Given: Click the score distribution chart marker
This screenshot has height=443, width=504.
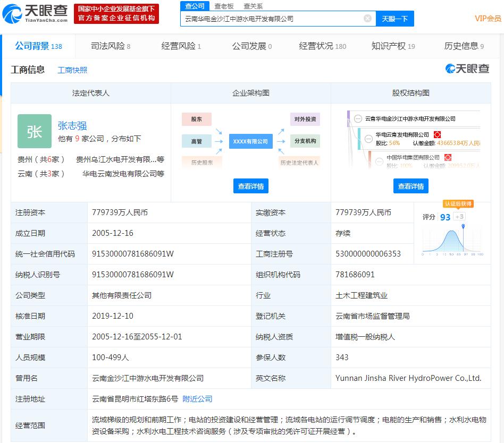Looking at the screenshot, I should click(x=463, y=226).
